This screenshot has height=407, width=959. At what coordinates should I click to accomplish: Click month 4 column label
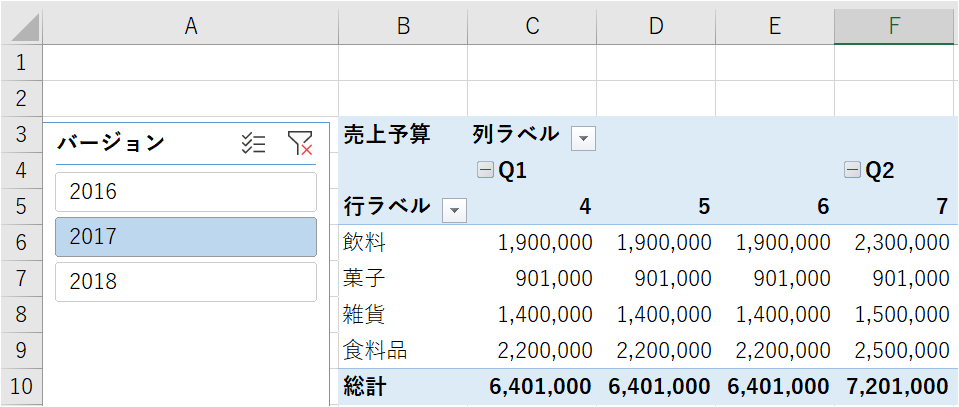coord(585,207)
